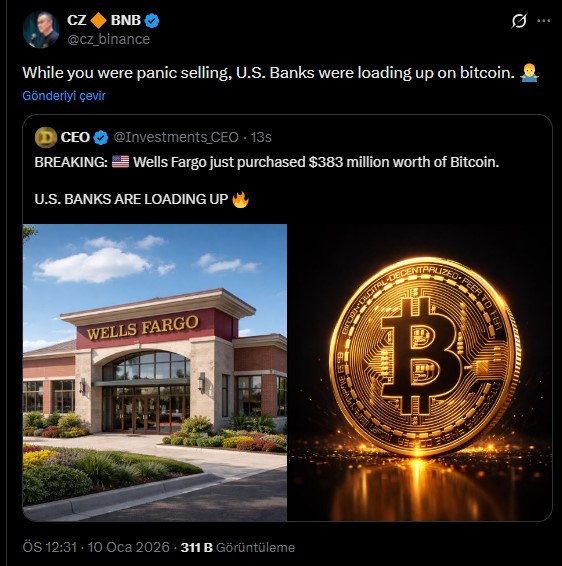Image resolution: width=562 pixels, height=566 pixels.
Task: Open CZ profile avatar picture
Action: (x=41, y=30)
